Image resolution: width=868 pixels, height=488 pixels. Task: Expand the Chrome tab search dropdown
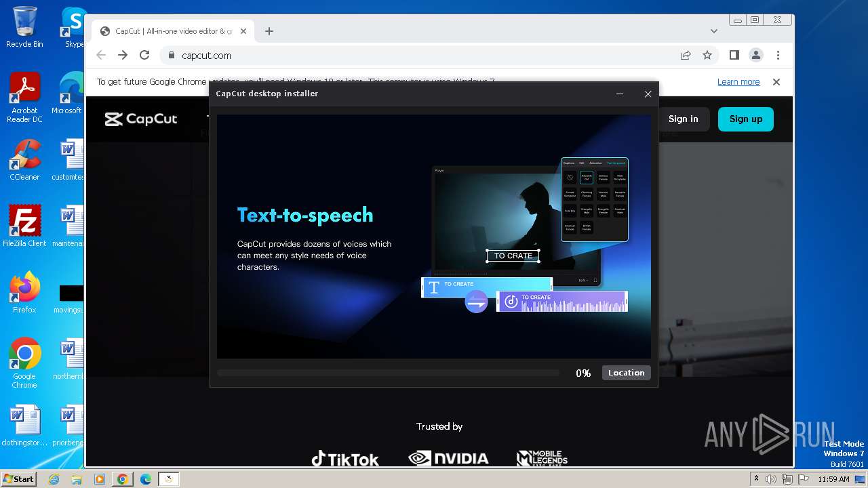[713, 31]
